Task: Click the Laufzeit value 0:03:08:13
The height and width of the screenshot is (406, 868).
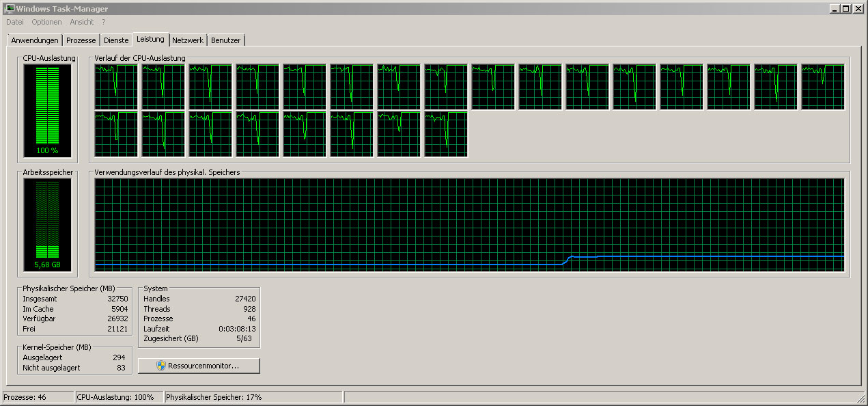Action: click(237, 329)
